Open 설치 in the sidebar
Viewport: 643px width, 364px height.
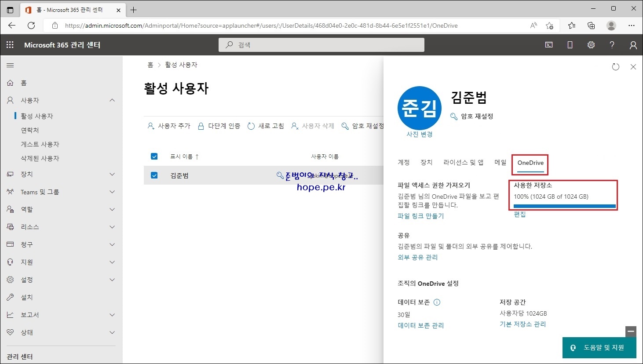[27, 297]
